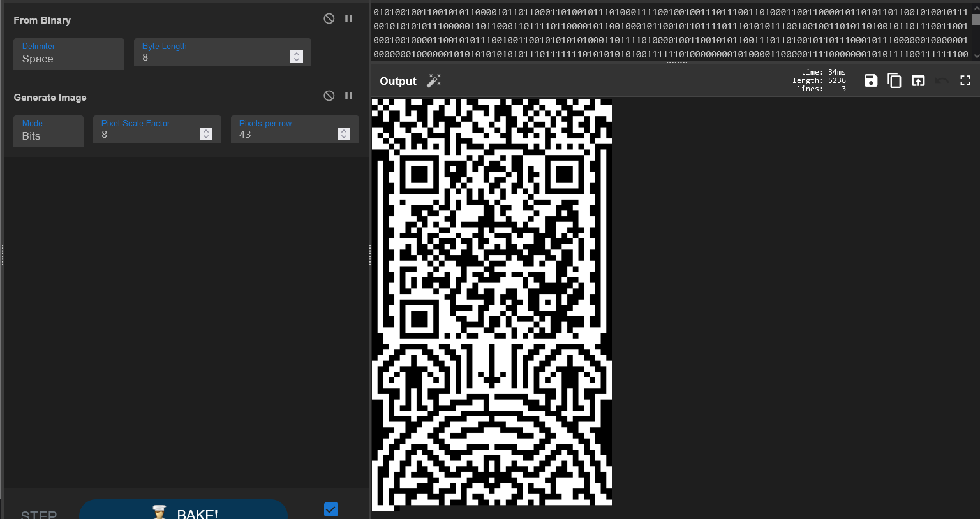Click the magic wand icon beside Output
The height and width of the screenshot is (519, 980).
point(434,81)
